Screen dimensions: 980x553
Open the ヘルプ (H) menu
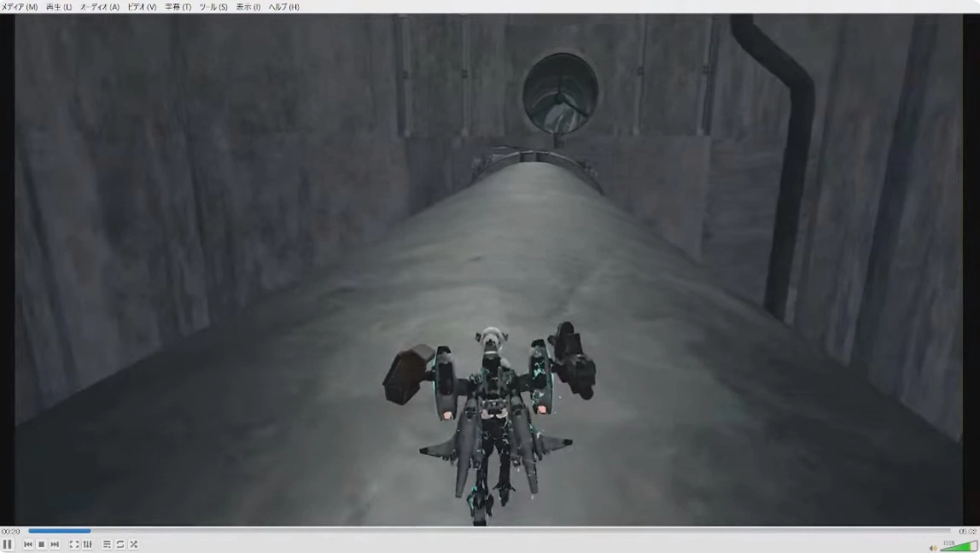(283, 7)
